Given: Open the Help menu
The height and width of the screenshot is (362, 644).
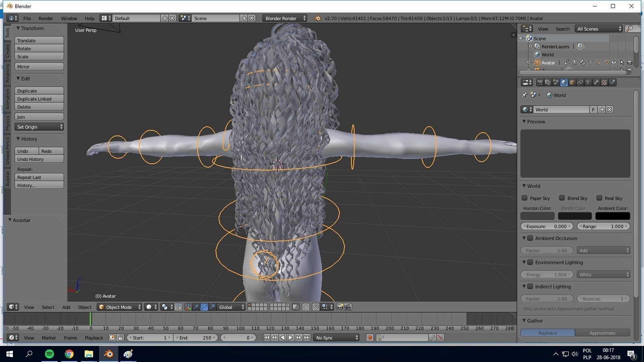Looking at the screenshot, I should (x=89, y=18).
